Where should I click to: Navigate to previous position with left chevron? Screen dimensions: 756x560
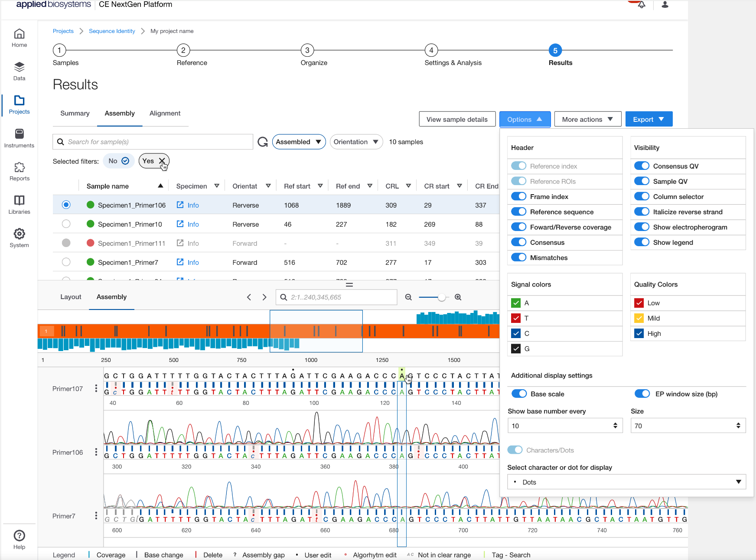[249, 297]
